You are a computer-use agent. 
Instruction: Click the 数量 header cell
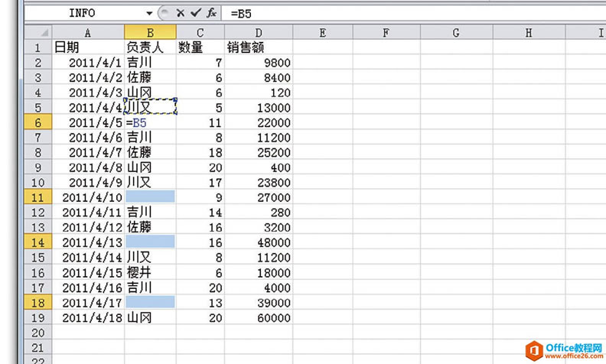click(200, 47)
